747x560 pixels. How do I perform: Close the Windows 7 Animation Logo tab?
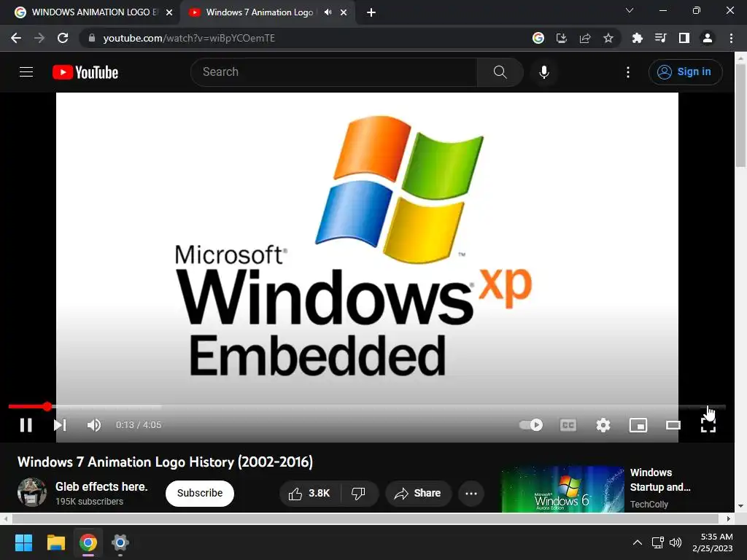coord(344,12)
